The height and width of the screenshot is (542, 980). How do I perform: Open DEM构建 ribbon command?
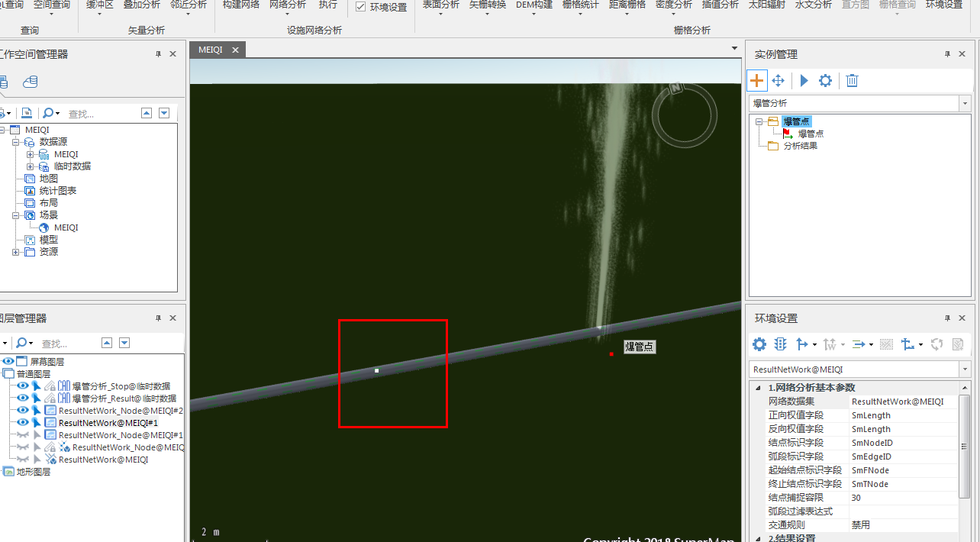point(534,5)
